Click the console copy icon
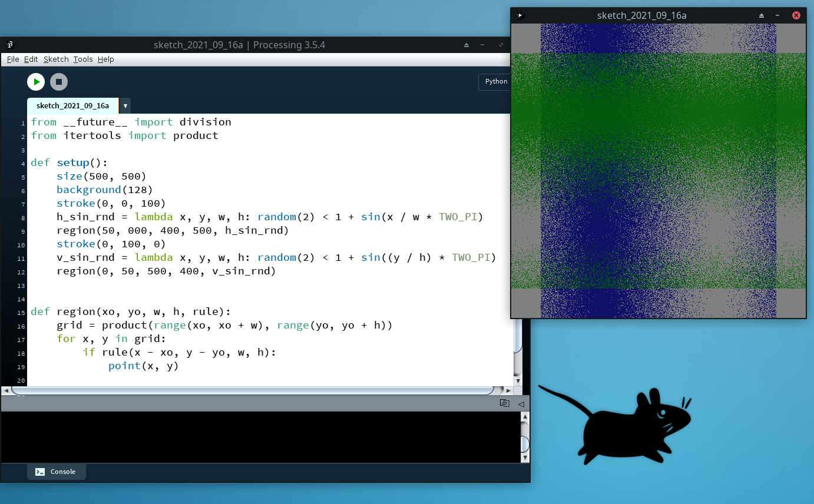The height and width of the screenshot is (504, 814). tap(504, 403)
